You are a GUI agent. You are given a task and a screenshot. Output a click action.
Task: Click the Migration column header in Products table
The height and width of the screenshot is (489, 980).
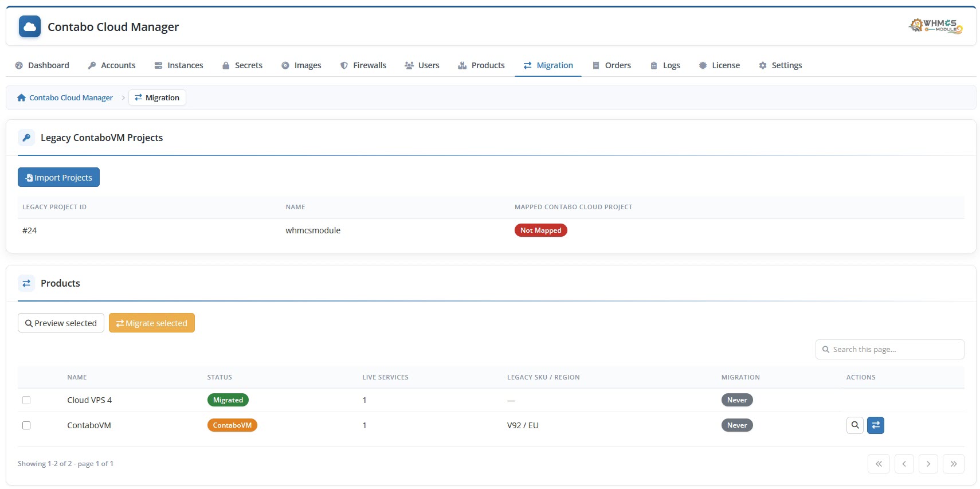tap(740, 377)
